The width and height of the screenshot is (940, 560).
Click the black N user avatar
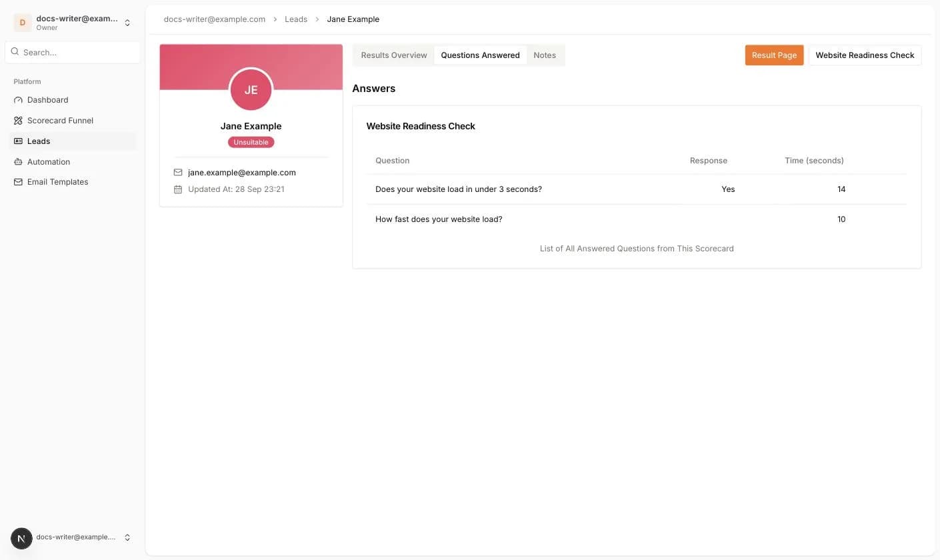click(x=21, y=538)
